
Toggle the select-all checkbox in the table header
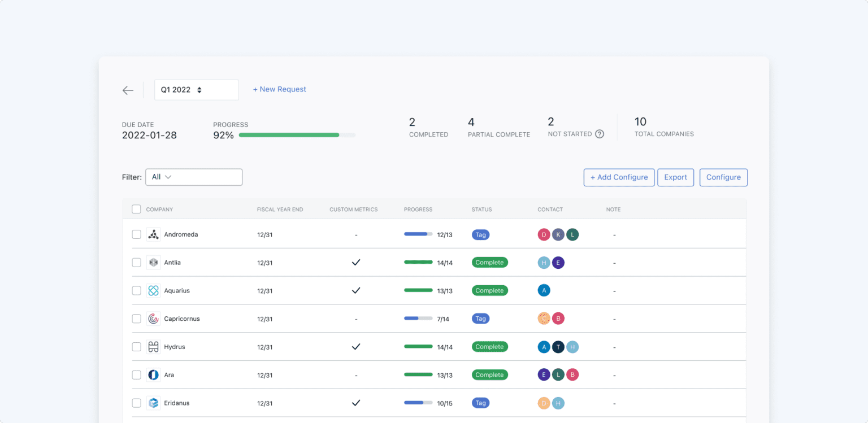(136, 208)
